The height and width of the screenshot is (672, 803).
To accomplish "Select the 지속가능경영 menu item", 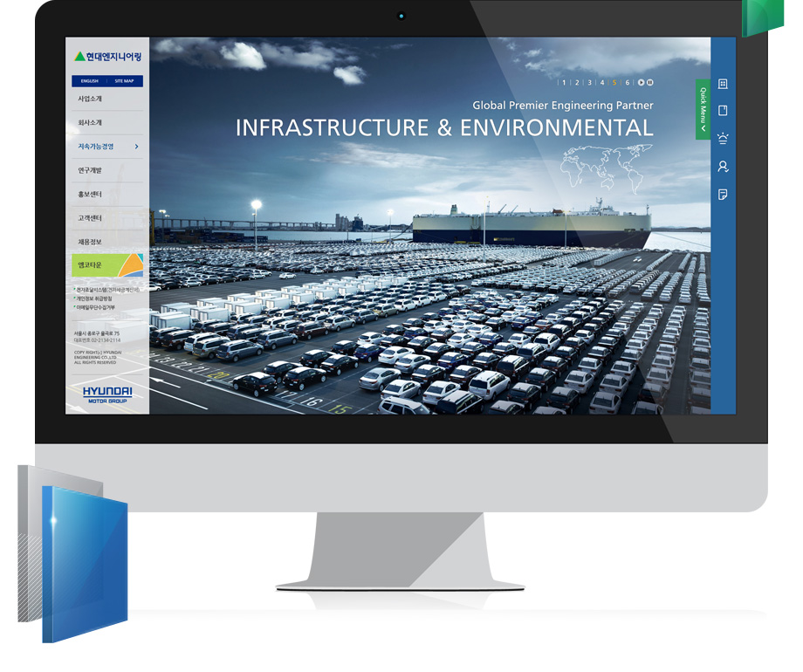I will (96, 147).
